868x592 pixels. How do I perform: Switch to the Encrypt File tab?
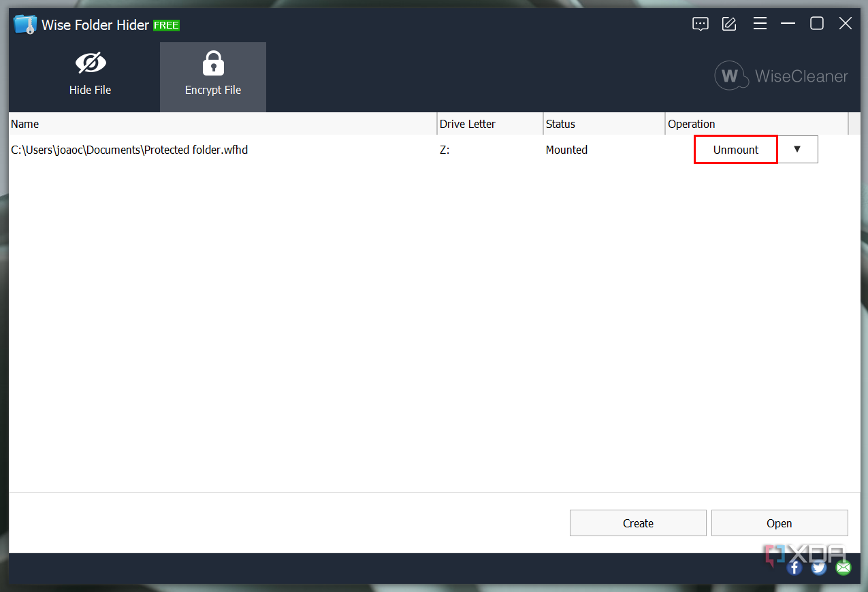click(212, 76)
